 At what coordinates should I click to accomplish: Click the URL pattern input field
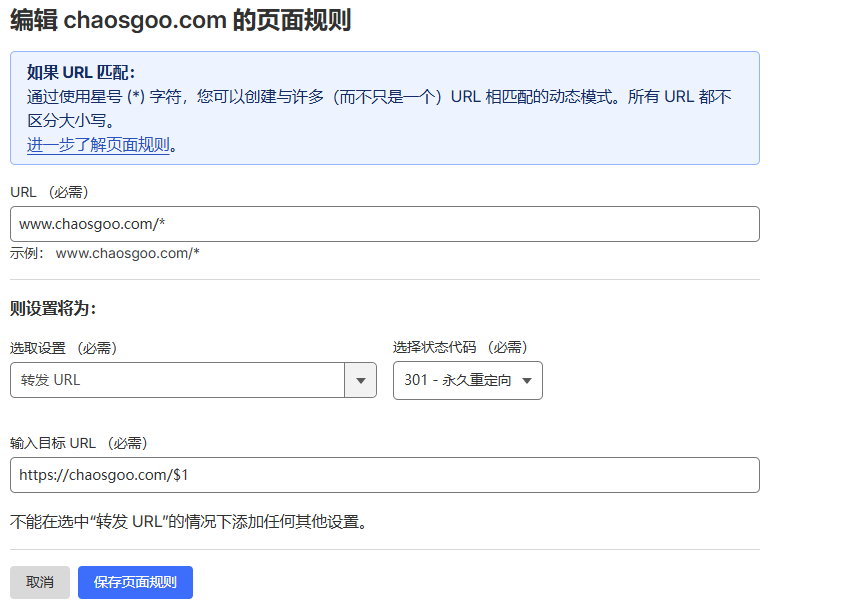[x=384, y=224]
